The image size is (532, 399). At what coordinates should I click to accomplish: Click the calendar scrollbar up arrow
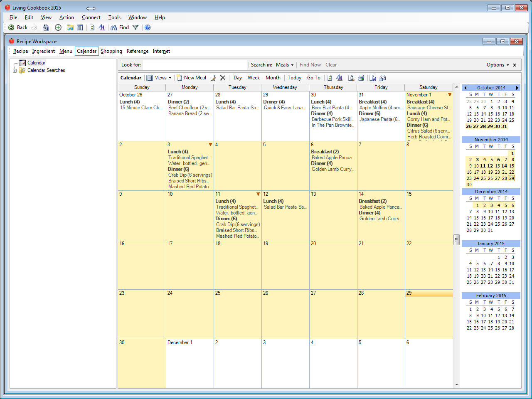[x=457, y=88]
